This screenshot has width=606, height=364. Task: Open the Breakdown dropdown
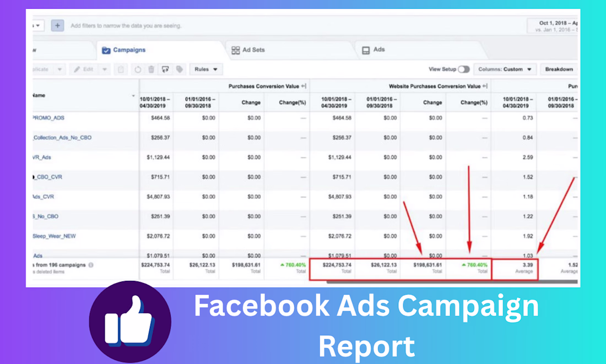click(x=559, y=69)
